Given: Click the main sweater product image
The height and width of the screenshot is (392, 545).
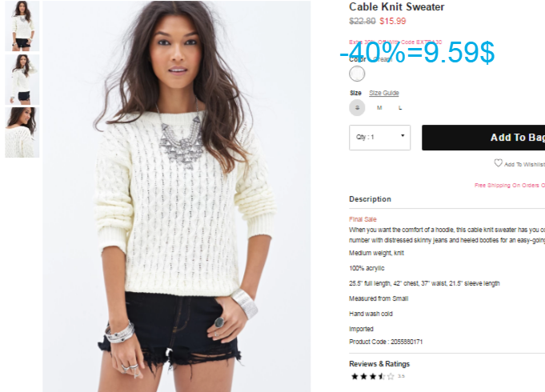Looking at the screenshot, I should 177,196.
